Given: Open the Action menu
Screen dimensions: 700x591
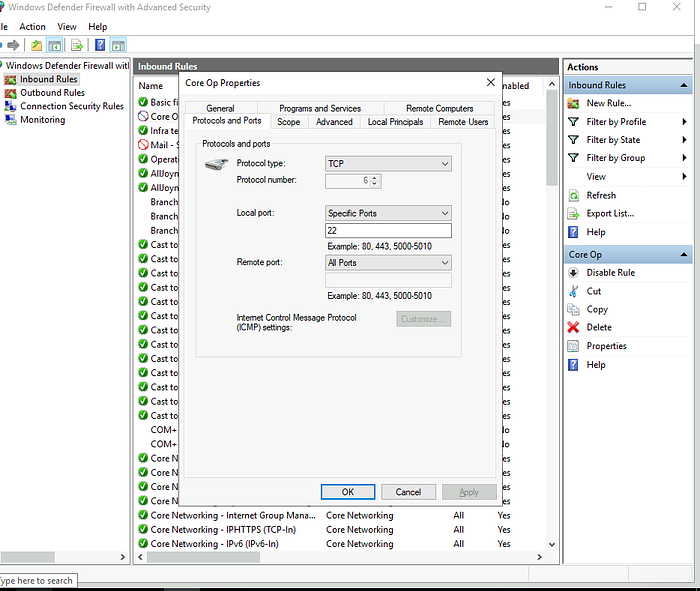Looking at the screenshot, I should pos(32,27).
